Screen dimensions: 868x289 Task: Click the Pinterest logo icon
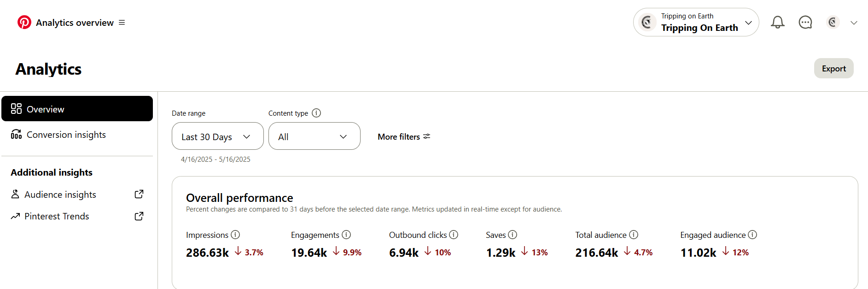(24, 22)
